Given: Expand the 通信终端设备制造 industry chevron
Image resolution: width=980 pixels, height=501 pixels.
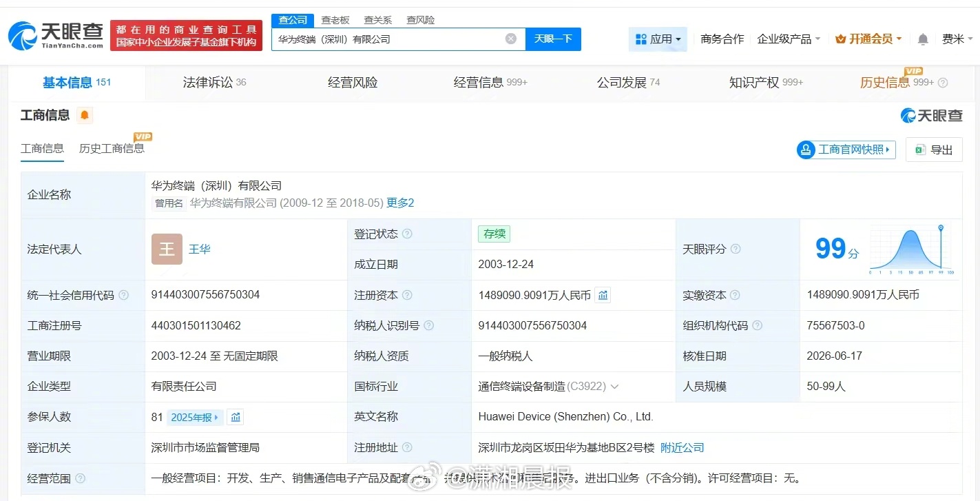Looking at the screenshot, I should 614,387.
